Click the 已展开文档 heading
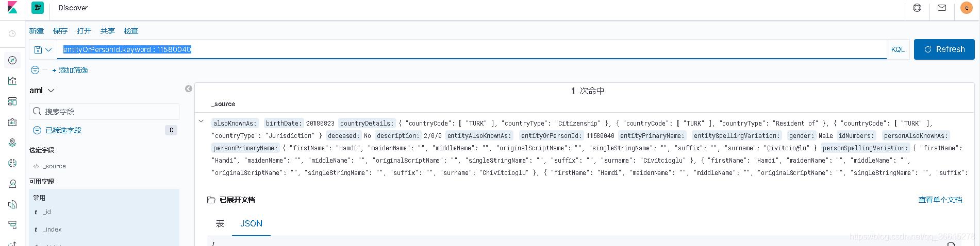Viewport: 980px width, 246px height. (x=237, y=200)
